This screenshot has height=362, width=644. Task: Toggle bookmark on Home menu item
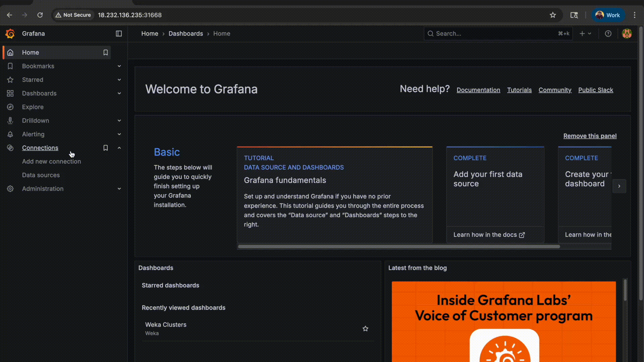click(105, 53)
